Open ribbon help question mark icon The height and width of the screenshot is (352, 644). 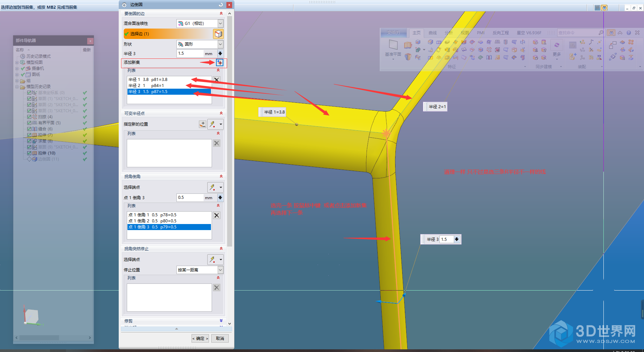(629, 33)
